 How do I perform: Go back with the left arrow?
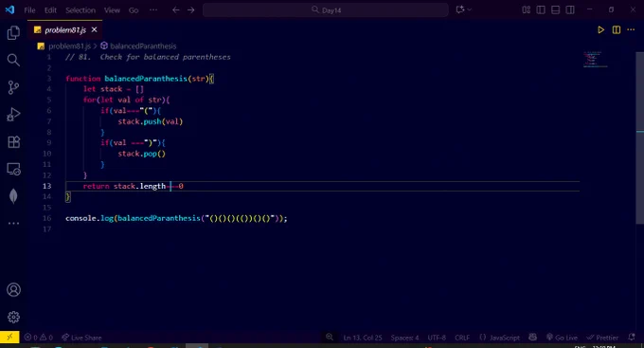(x=176, y=9)
